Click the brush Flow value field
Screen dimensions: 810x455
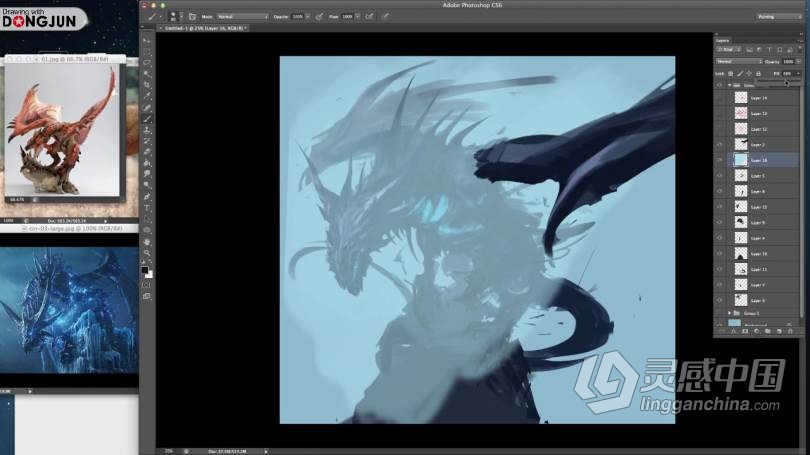[x=347, y=17]
